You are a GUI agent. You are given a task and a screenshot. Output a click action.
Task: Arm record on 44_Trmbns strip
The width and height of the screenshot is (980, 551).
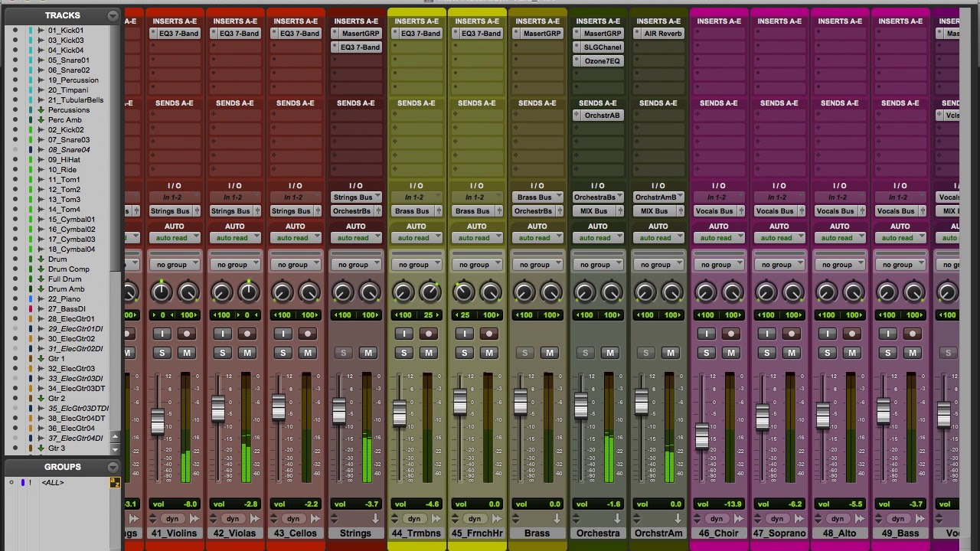click(x=428, y=334)
